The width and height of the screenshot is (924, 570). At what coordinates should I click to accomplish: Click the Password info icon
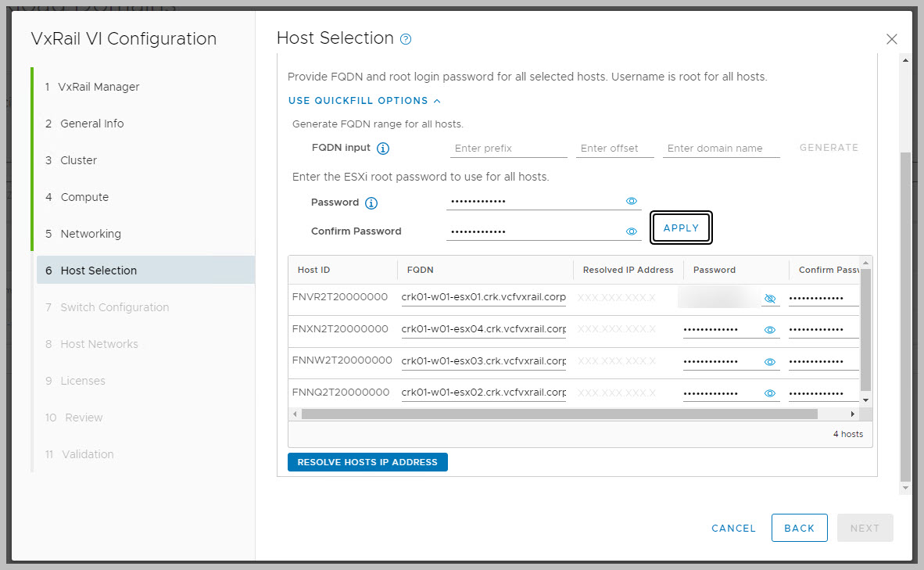point(371,203)
